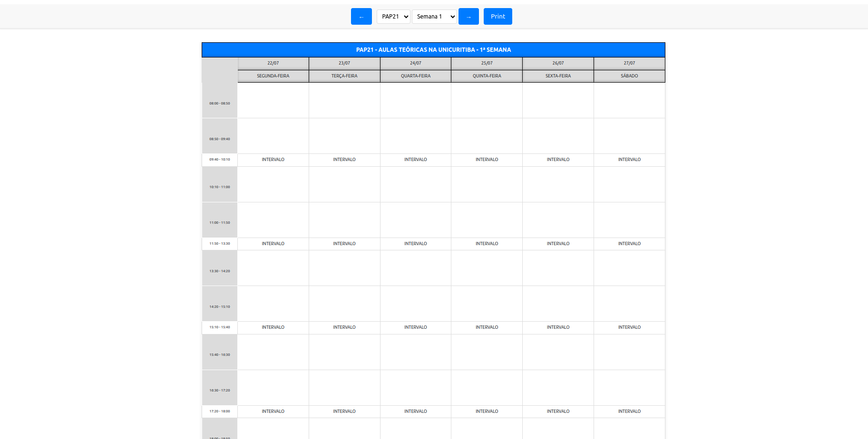Screen dimensions: 868x439
Task: Click the 25/07 date header
Action: pos(487,63)
